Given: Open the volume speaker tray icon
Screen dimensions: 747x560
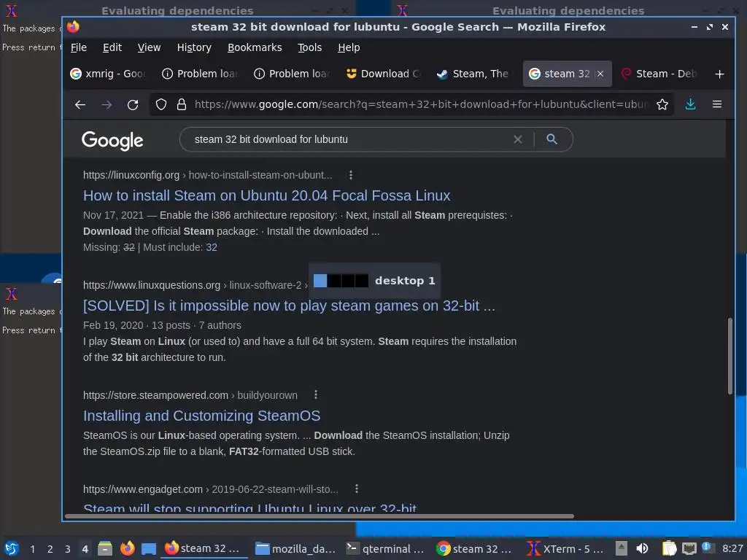Looking at the screenshot, I should (642, 548).
